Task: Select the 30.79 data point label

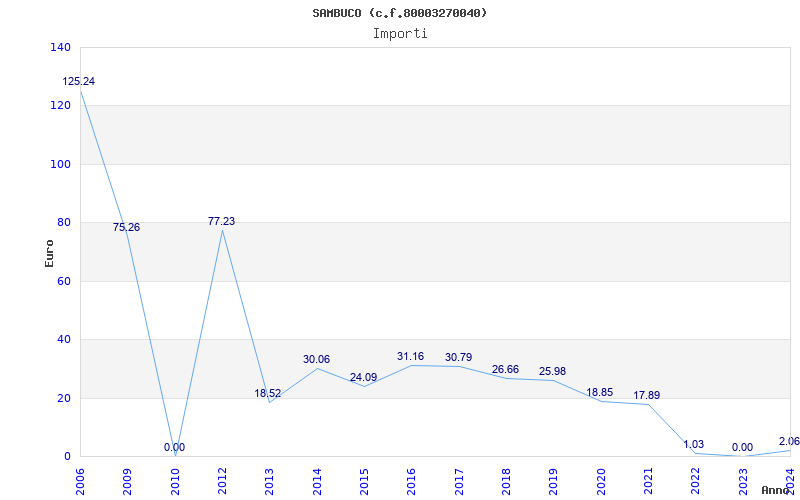Action: (458, 358)
